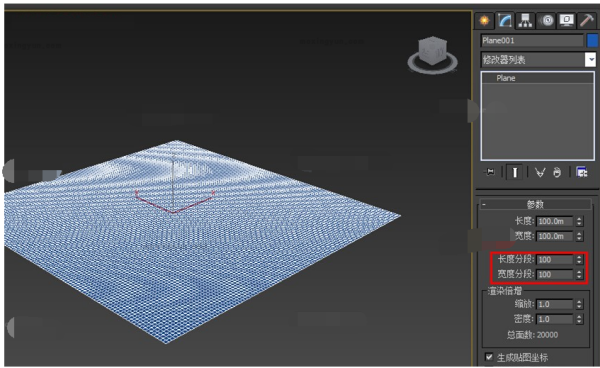
Task: Open the Utilities hammer tab
Action: coord(587,20)
